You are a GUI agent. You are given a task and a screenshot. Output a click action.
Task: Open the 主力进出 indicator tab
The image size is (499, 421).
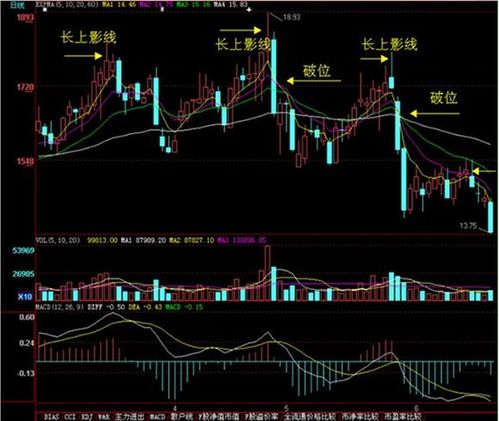[130, 417]
